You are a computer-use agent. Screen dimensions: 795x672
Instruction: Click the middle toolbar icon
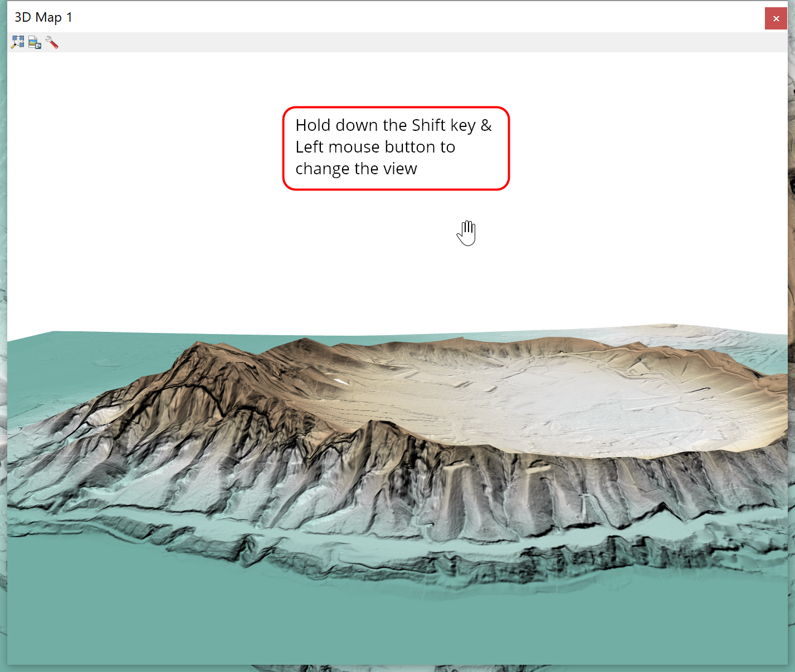pyautogui.click(x=34, y=42)
